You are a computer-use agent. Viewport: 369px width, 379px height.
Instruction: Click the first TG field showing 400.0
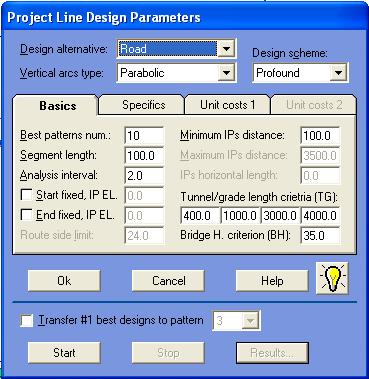200,216
